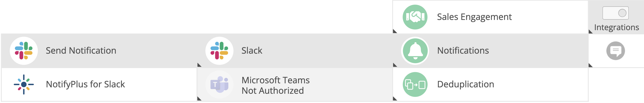Click the Slack logo in the middle column
The width and height of the screenshot is (644, 103).
point(219,51)
